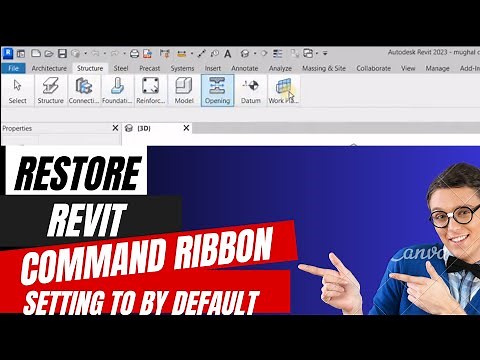Image resolution: width=480 pixels, height=360 pixels.
Task: Click the Section view icon
Action: (264, 53)
